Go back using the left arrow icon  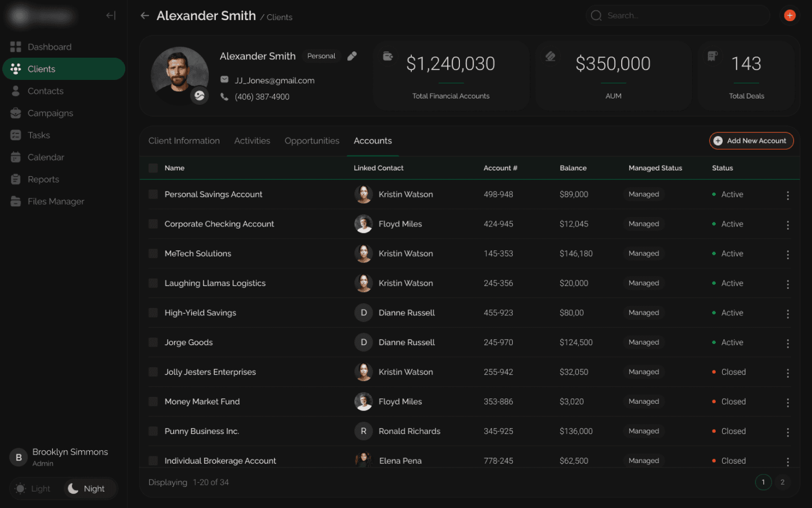(x=144, y=16)
